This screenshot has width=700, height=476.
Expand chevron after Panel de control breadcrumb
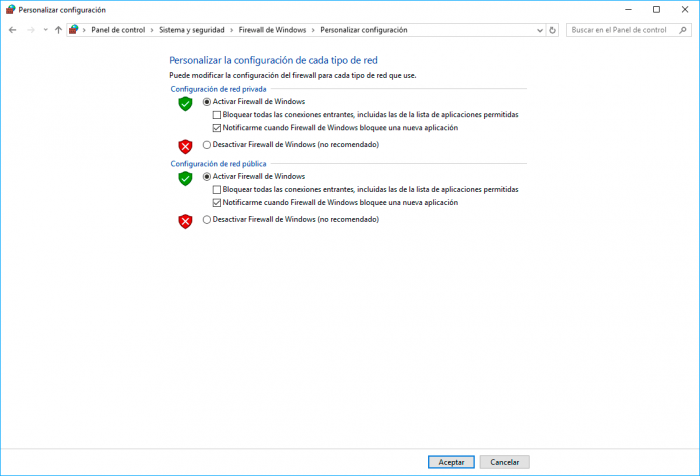click(152, 30)
